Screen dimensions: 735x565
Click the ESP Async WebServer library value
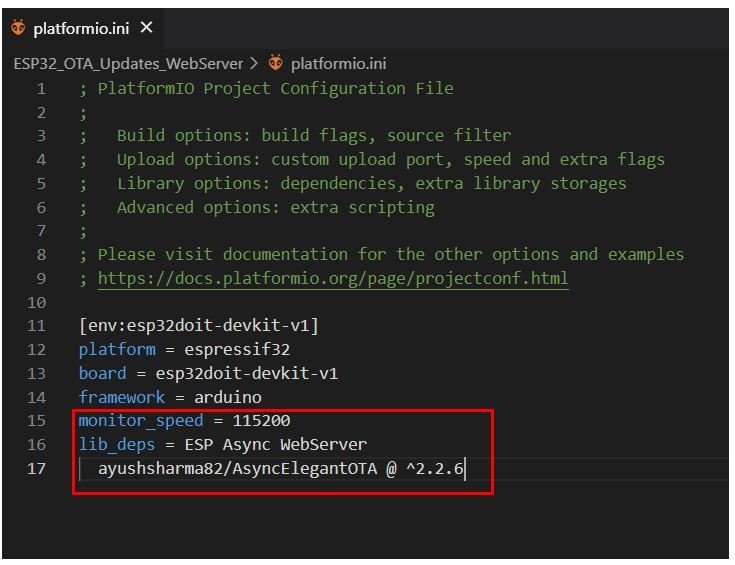[x=276, y=444]
